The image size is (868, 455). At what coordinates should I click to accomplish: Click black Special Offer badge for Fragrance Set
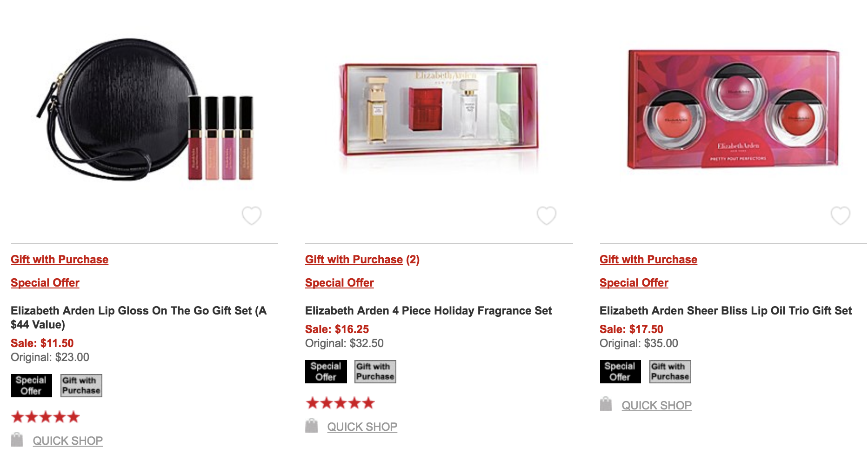[326, 372]
